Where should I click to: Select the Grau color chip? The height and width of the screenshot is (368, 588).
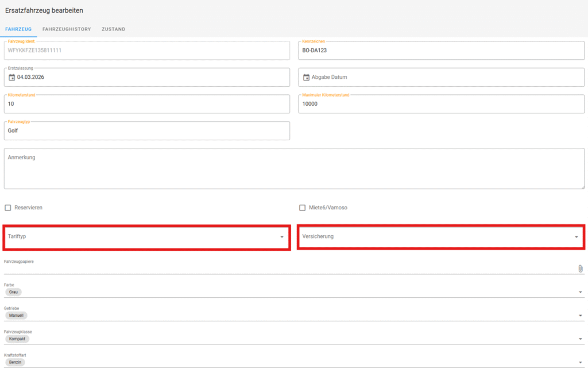(x=14, y=292)
